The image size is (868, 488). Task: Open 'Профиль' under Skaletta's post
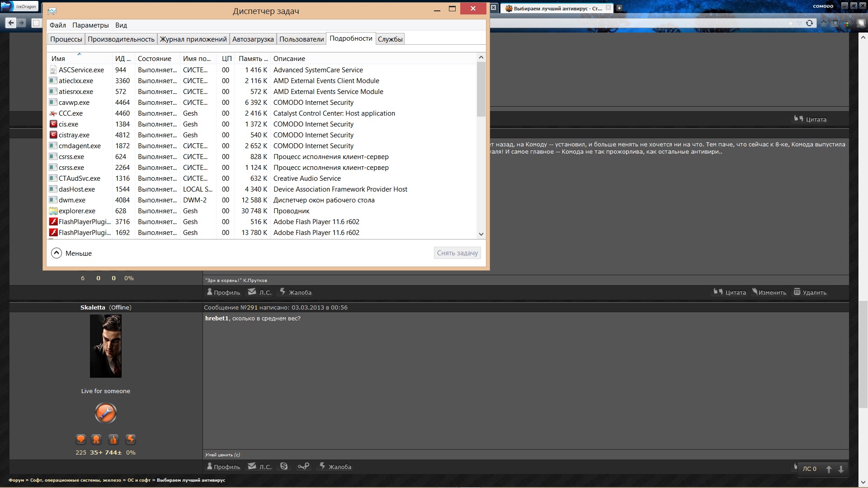pos(223,467)
